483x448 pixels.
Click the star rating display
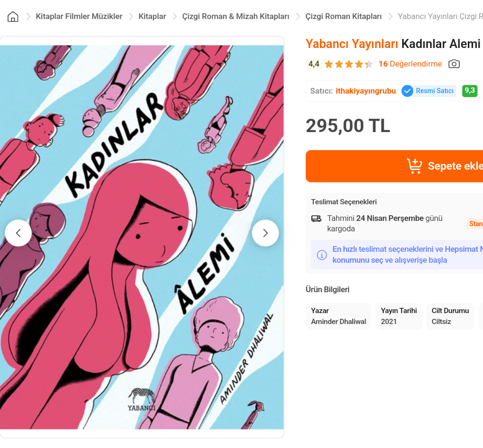pos(348,64)
